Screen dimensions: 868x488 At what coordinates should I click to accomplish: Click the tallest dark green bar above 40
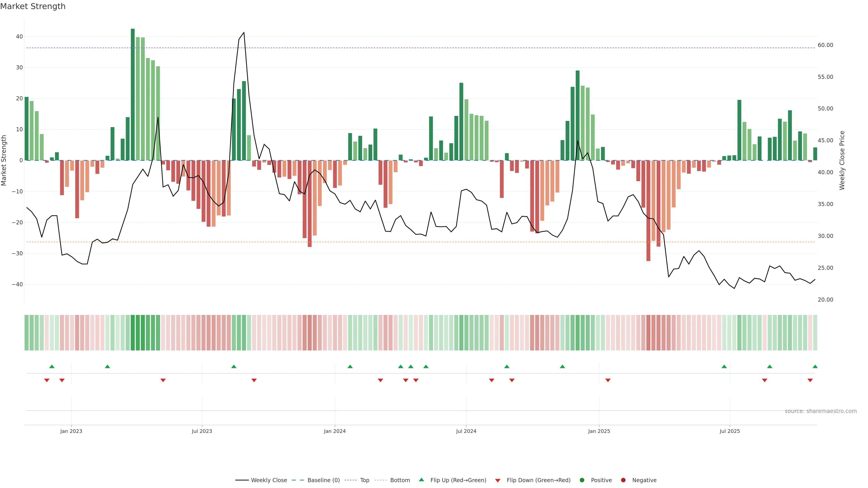click(x=133, y=94)
